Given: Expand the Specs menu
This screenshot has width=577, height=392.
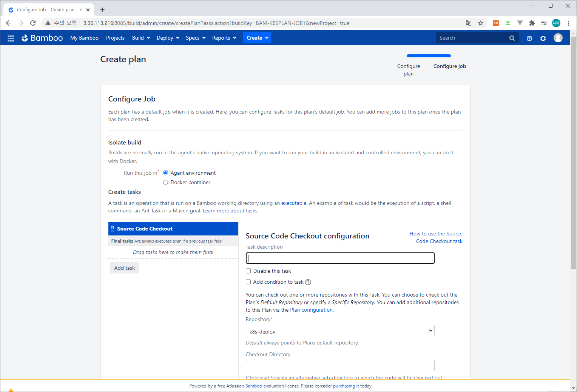Looking at the screenshot, I should point(196,38).
